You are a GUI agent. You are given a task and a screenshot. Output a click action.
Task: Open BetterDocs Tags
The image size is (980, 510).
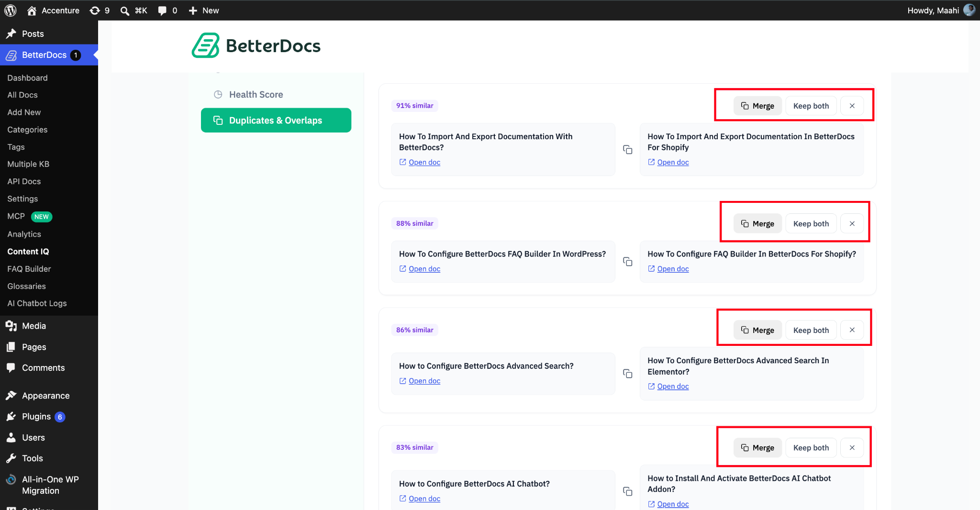pyautogui.click(x=16, y=147)
